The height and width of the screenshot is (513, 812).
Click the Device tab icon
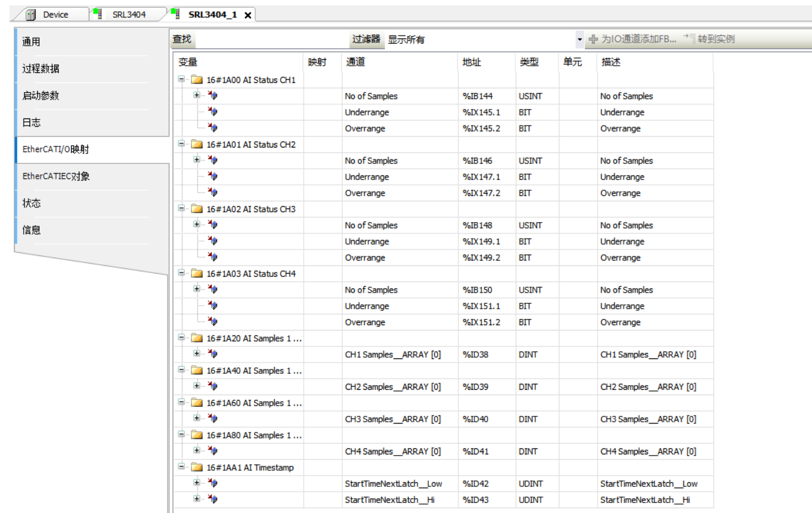[x=31, y=15]
